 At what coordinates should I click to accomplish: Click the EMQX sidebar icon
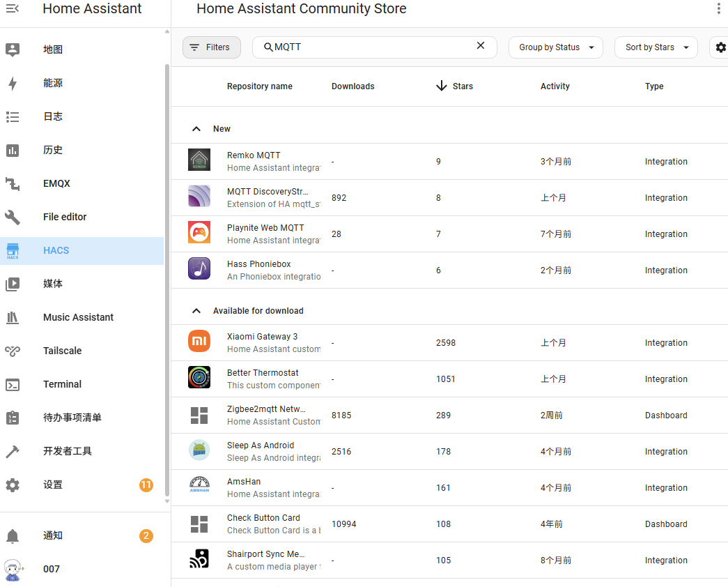coord(13,184)
